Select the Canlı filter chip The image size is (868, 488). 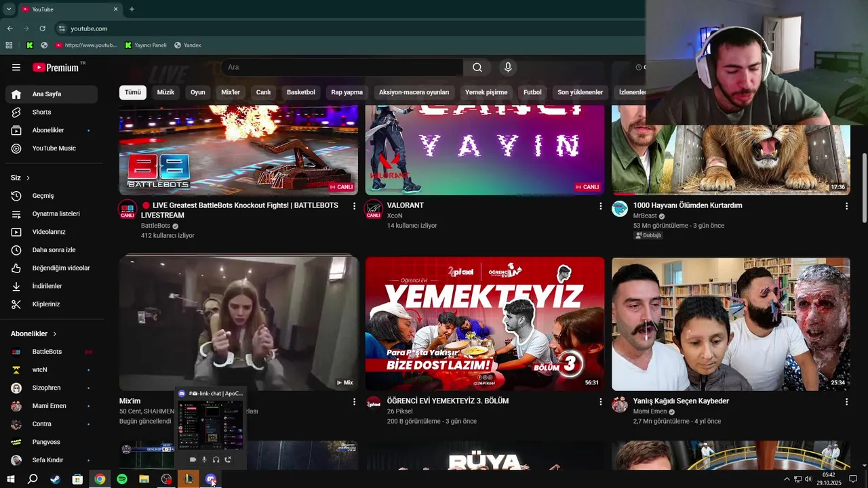263,92
